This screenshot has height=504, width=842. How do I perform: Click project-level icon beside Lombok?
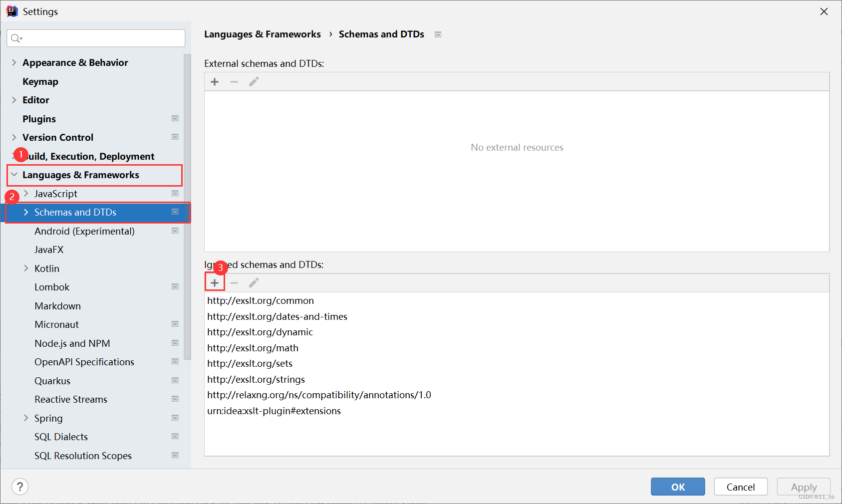tap(175, 286)
